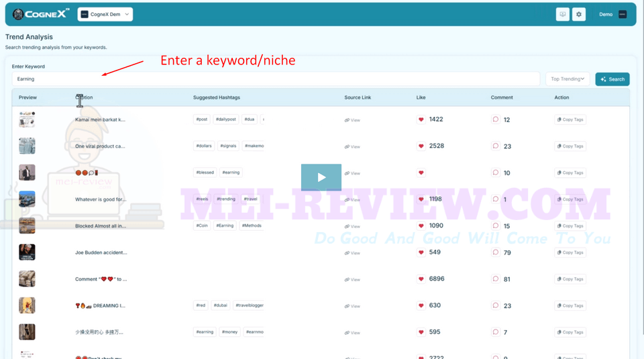
Task: Open the monitor icon in header
Action: (x=562, y=14)
